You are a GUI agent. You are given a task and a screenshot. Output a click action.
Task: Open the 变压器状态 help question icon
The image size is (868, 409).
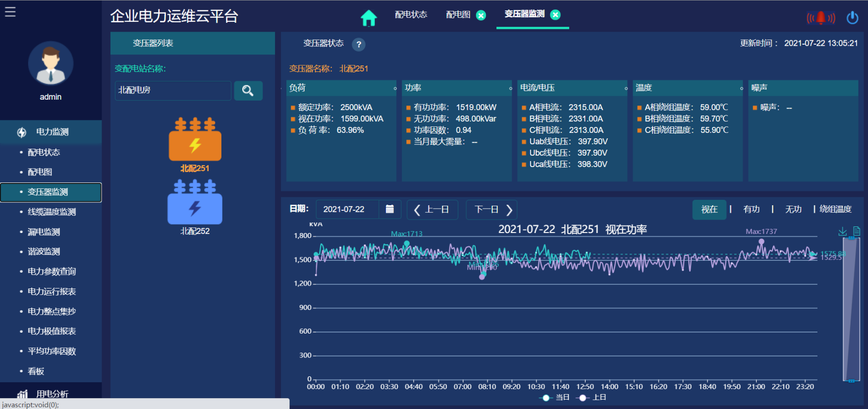pos(359,45)
